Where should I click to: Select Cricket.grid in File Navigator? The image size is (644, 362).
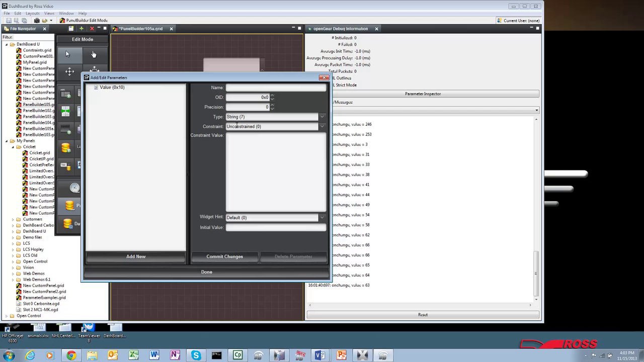pyautogui.click(x=39, y=153)
